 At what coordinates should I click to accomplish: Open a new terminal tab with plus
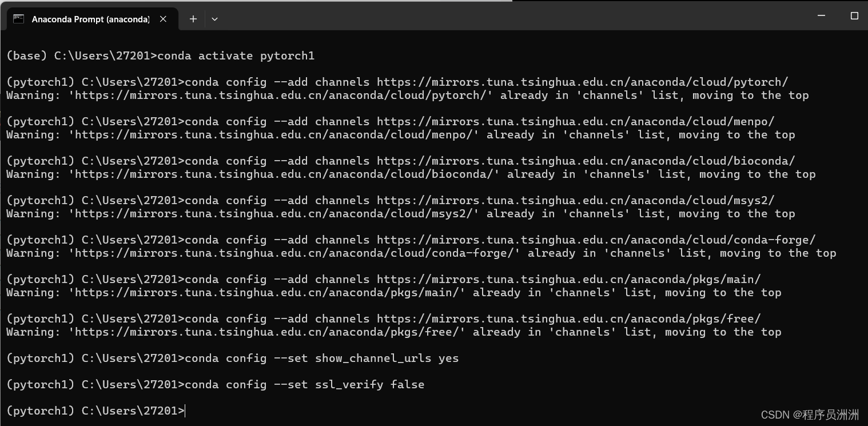193,19
